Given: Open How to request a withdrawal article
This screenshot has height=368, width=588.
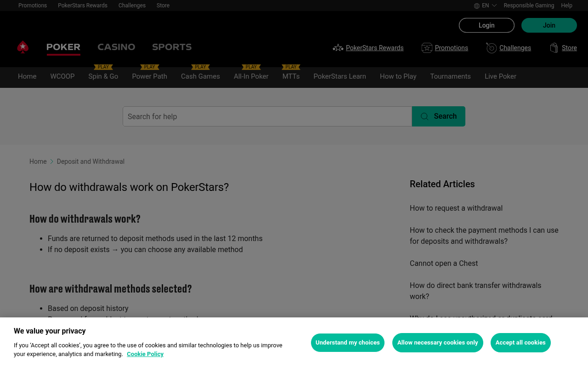Looking at the screenshot, I should point(456,208).
